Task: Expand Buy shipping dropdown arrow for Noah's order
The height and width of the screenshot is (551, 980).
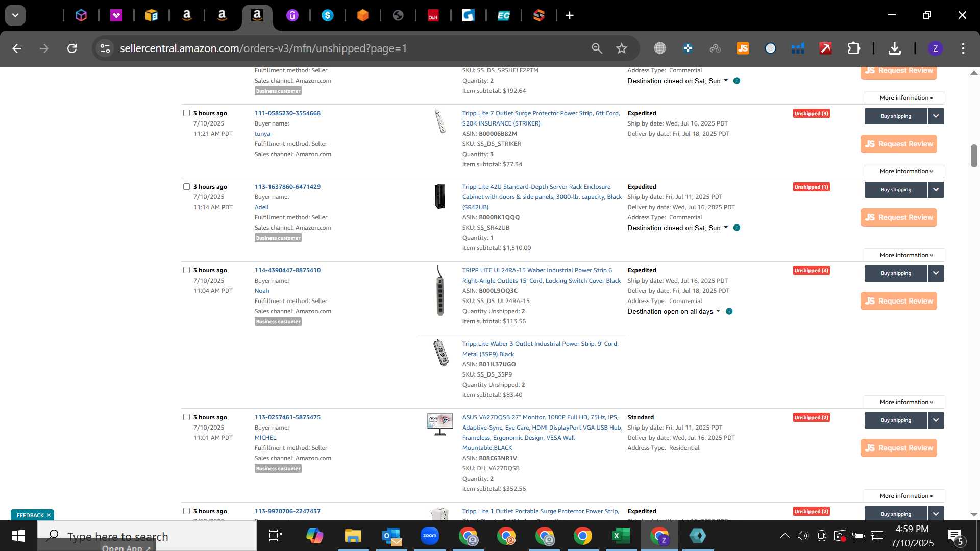Action: pos(936,273)
